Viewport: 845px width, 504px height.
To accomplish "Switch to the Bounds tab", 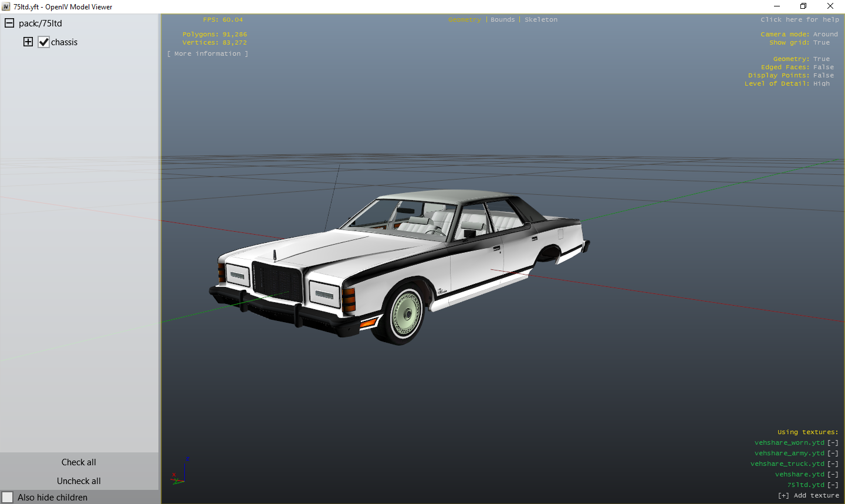I will click(502, 19).
